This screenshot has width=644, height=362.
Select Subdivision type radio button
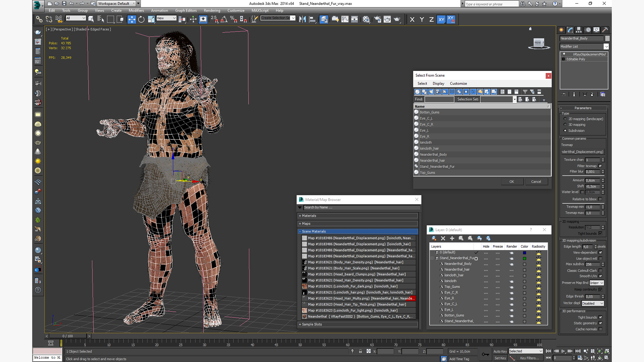click(565, 131)
